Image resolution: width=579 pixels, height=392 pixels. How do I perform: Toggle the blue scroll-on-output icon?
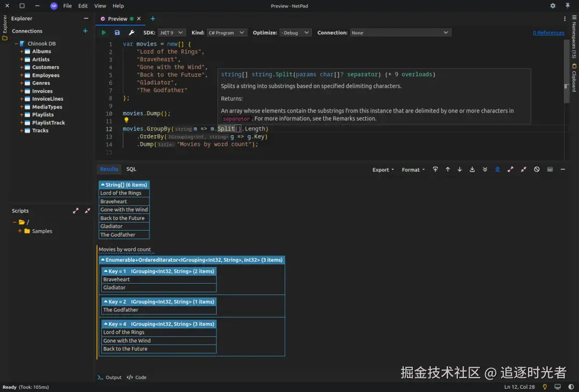[498, 169]
